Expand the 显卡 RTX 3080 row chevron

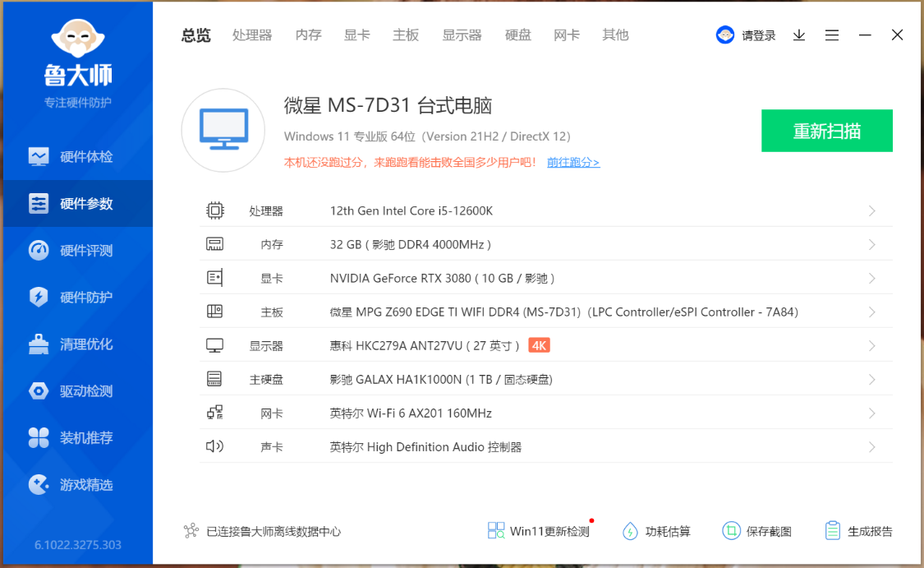(x=871, y=279)
